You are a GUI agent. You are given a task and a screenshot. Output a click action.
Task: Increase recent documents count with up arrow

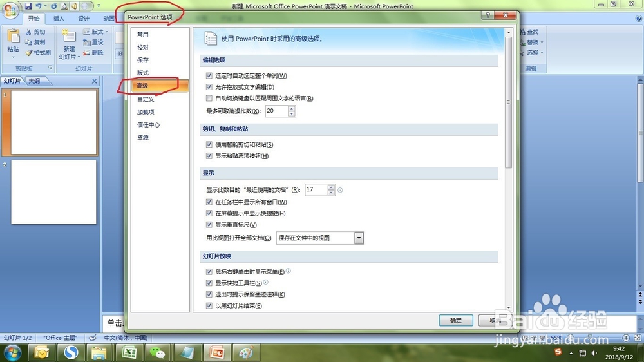pos(332,187)
